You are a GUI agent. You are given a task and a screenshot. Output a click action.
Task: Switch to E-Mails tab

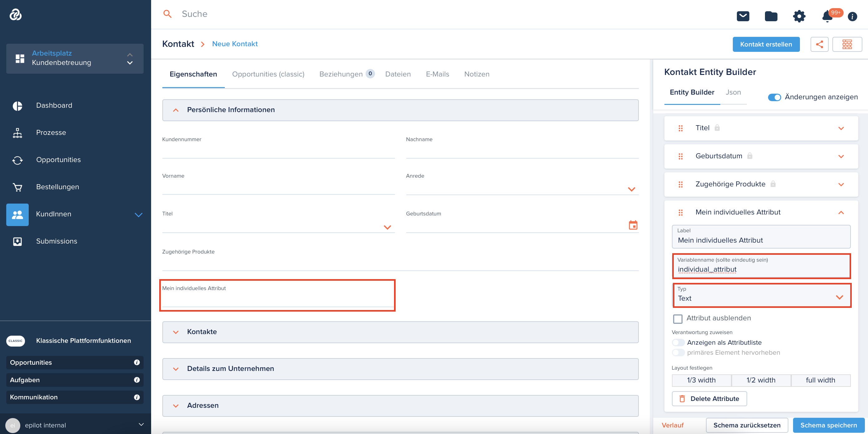(437, 74)
